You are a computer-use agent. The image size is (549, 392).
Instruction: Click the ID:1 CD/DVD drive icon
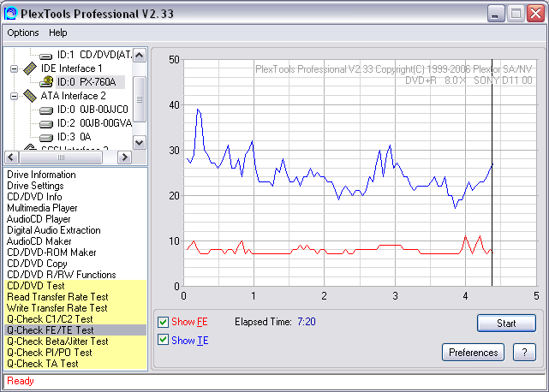pos(45,56)
